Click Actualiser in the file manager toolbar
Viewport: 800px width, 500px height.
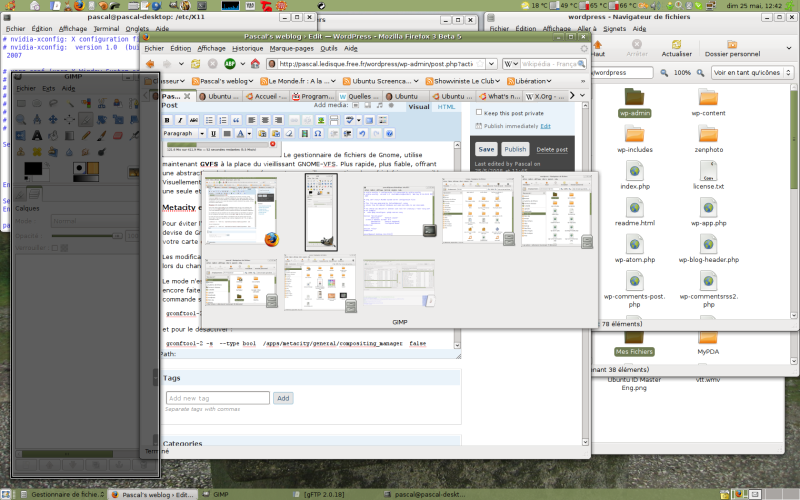pyautogui.click(x=677, y=48)
